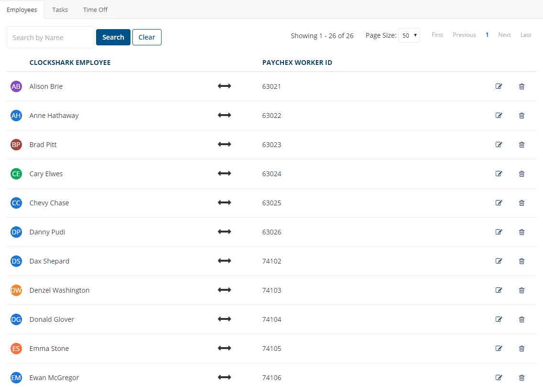Click the ES avatar for Emma Stone
The width and height of the screenshot is (543, 392).
[16, 348]
